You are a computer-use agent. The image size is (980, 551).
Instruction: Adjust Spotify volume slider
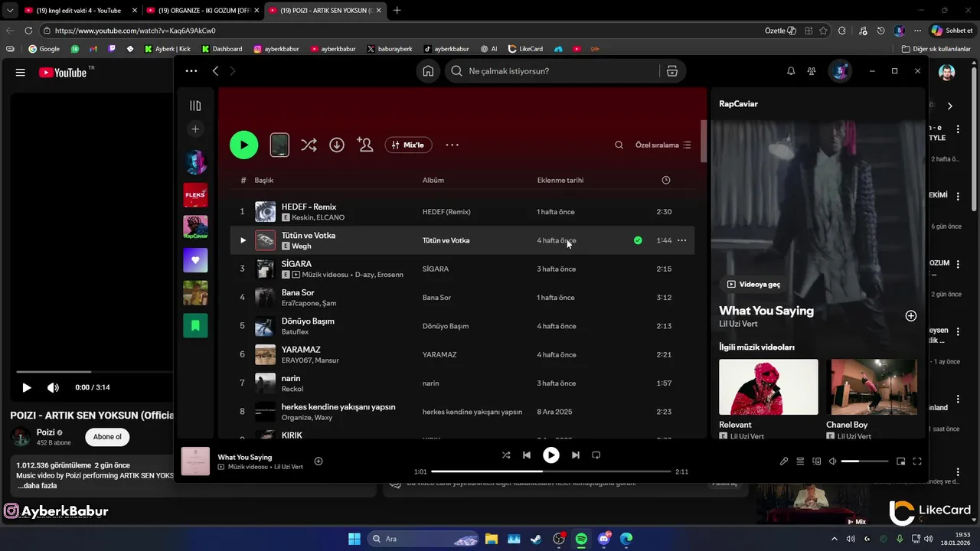(864, 461)
